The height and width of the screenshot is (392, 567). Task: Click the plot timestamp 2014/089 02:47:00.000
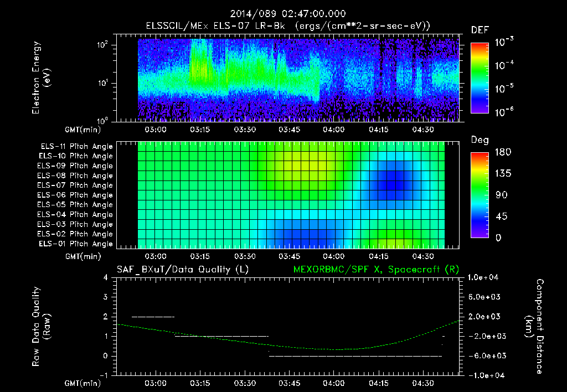[288, 14]
